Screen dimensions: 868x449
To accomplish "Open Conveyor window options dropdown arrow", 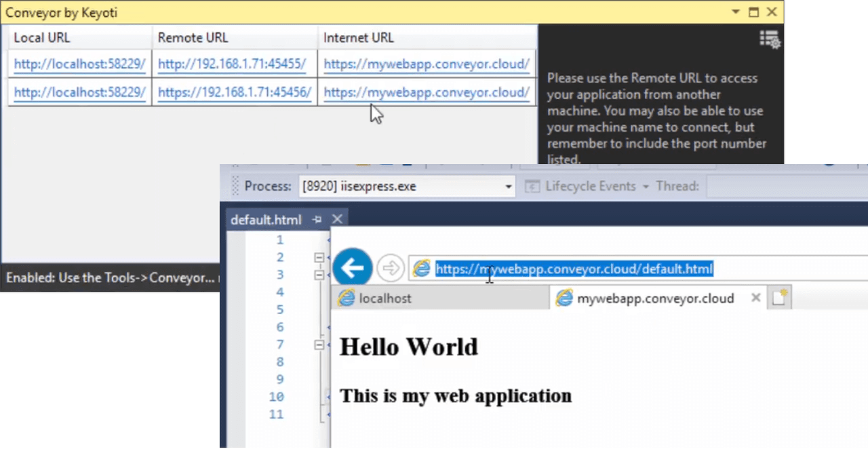I will point(736,12).
